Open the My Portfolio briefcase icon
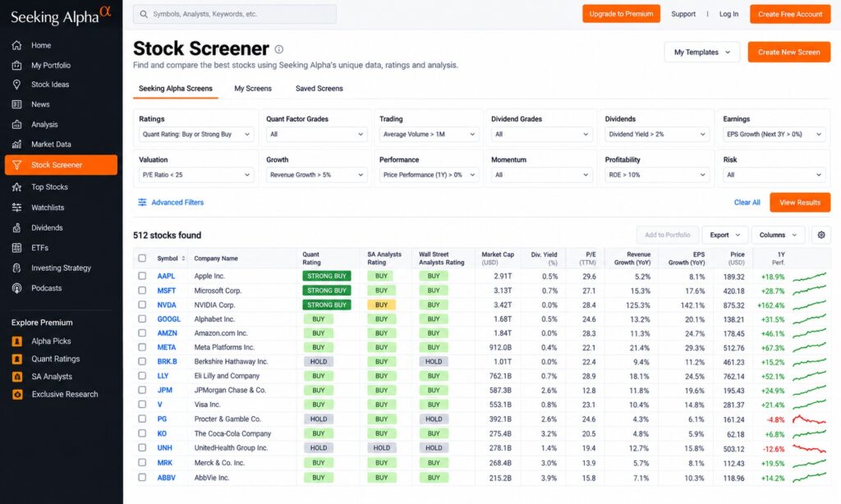The image size is (841, 504). click(x=16, y=66)
